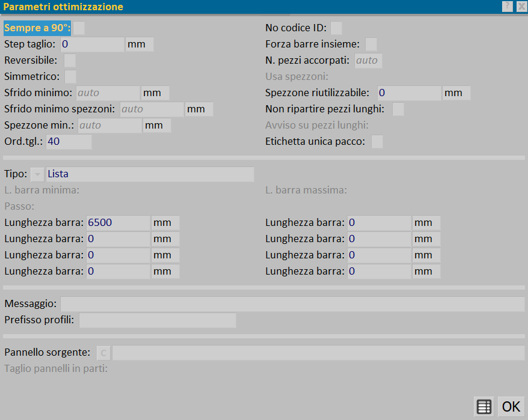Click the Lunghezza barra field showing 6500
This screenshot has height=420, width=528.
[118, 223]
